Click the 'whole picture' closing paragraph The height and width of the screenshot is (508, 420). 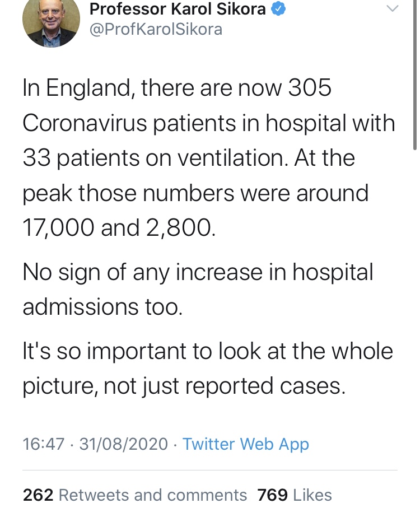[x=208, y=369]
